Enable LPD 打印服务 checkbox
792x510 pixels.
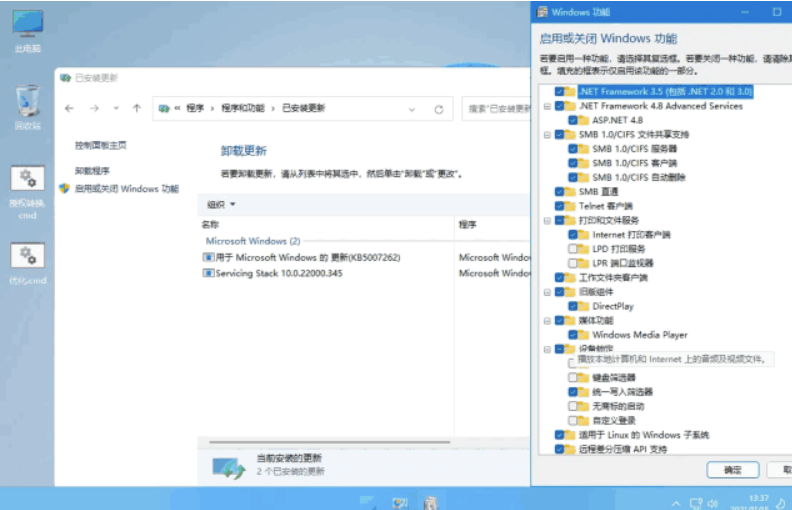(573, 249)
